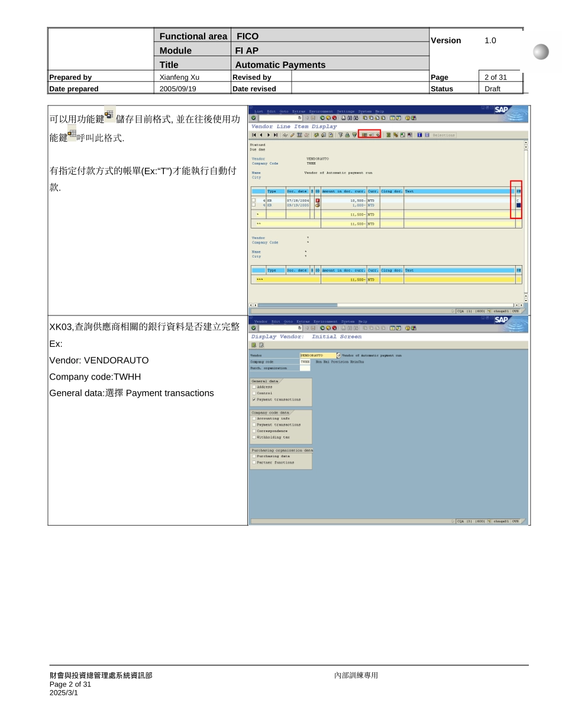Click the horizontal scrollbar of the line item list
This screenshot has height=728, width=562.
tap(386, 305)
